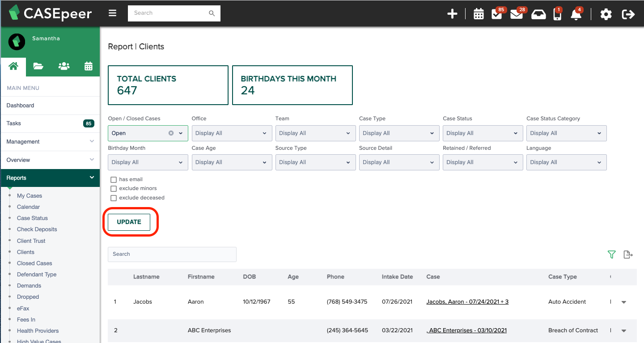
Task: Open Dashboard in main menu
Action: tap(50, 106)
